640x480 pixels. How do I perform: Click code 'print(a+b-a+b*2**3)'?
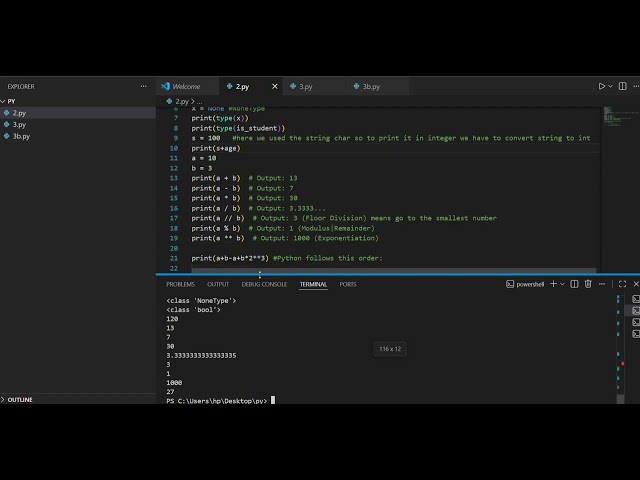tap(230, 258)
